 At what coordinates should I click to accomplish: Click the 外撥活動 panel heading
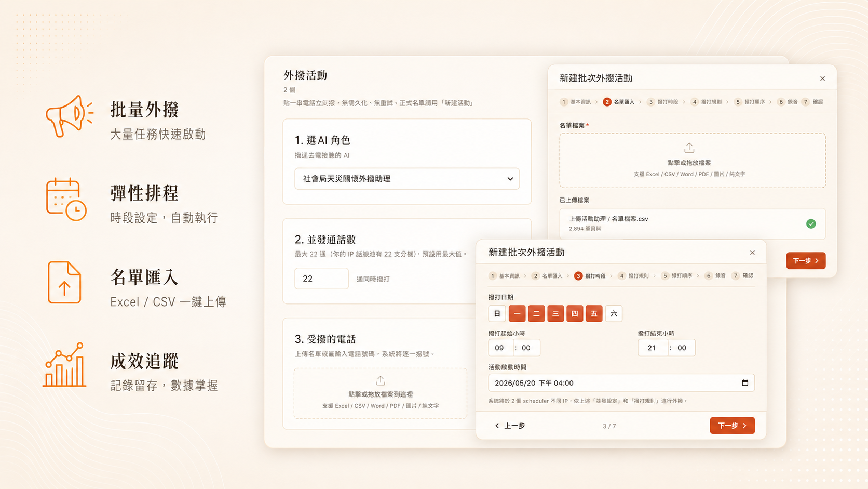coord(305,75)
